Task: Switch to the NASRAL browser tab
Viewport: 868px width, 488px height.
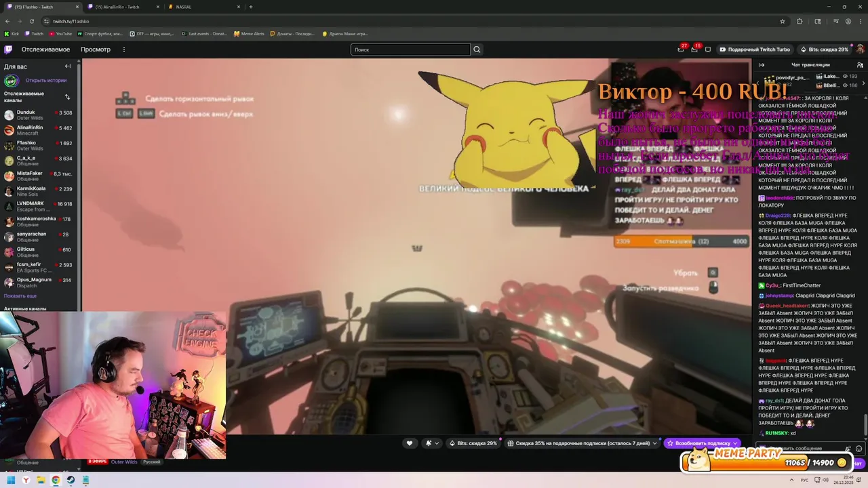Action: 203,7
